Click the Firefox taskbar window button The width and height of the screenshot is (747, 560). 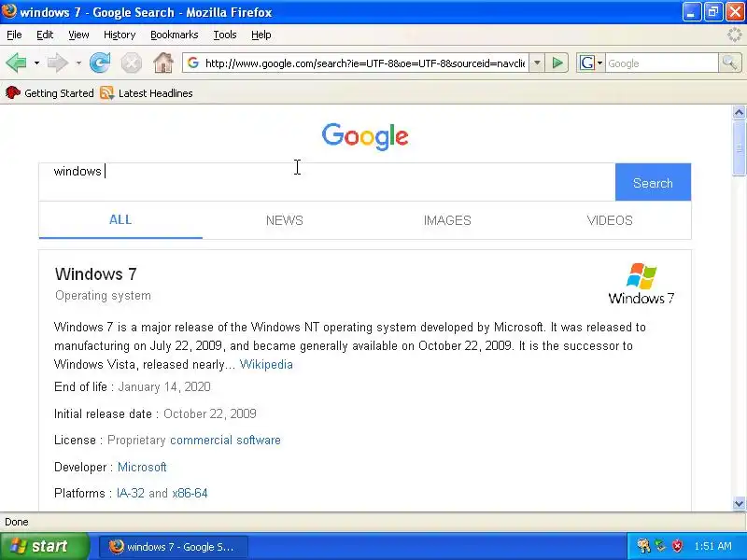click(x=174, y=547)
